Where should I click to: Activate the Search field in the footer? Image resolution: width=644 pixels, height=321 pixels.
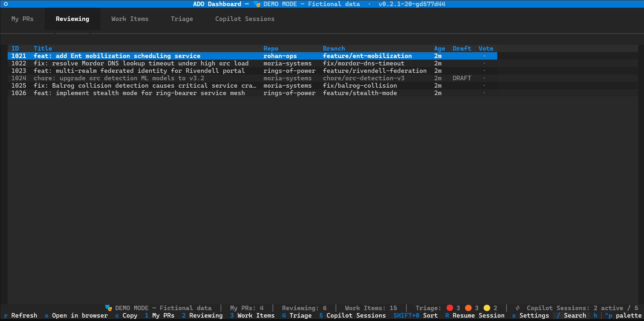pyautogui.click(x=571, y=315)
